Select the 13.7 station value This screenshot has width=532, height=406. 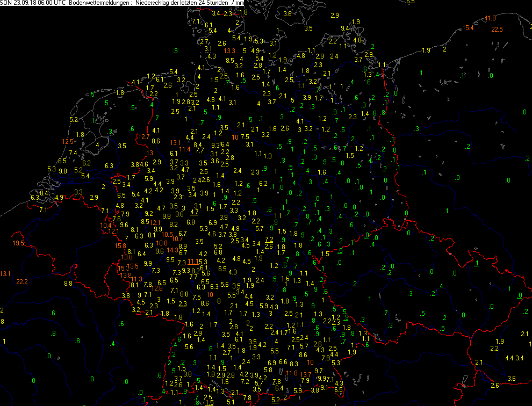pyautogui.click(x=306, y=374)
